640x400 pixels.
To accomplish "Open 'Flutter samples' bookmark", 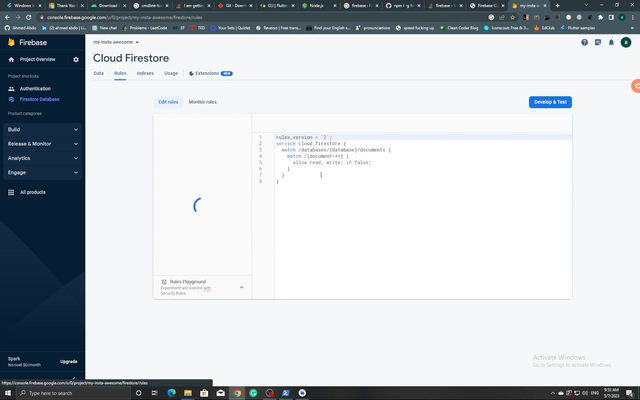I will point(578,28).
